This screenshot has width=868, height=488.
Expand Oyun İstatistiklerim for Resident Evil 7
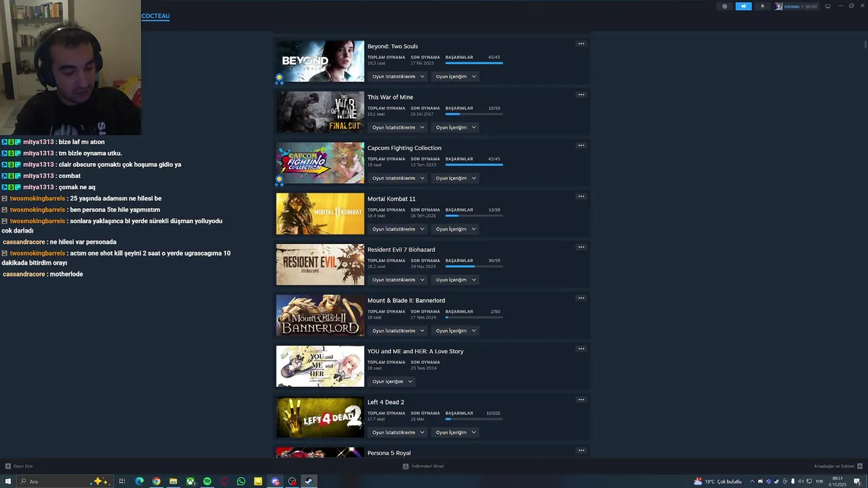click(x=398, y=280)
